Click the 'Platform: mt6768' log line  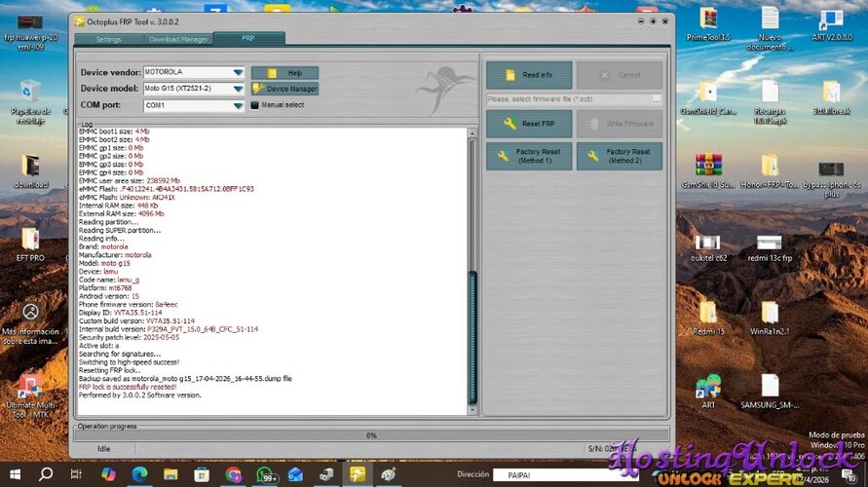[x=105, y=287]
